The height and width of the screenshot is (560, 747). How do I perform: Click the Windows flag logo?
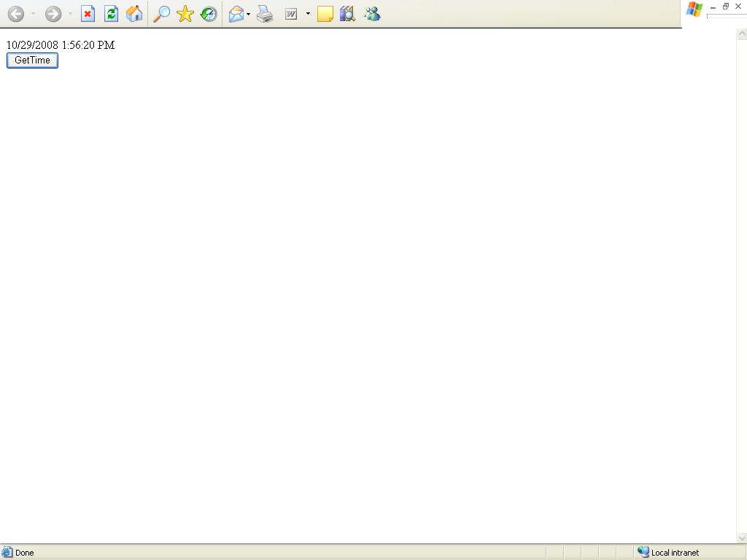tap(694, 9)
